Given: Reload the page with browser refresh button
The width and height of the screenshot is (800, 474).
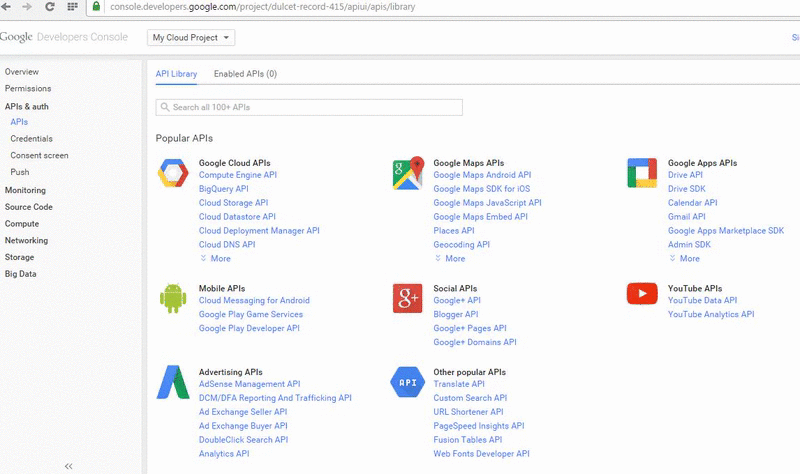Looking at the screenshot, I should click(50, 7).
